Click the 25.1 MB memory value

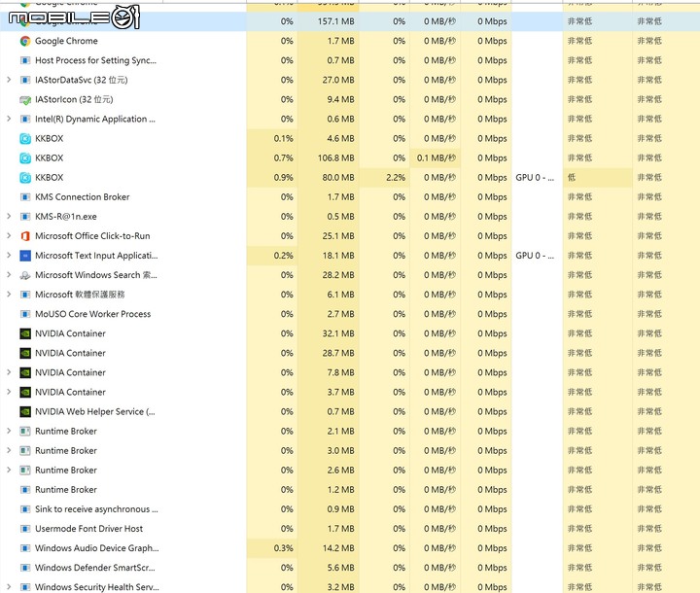coord(338,236)
